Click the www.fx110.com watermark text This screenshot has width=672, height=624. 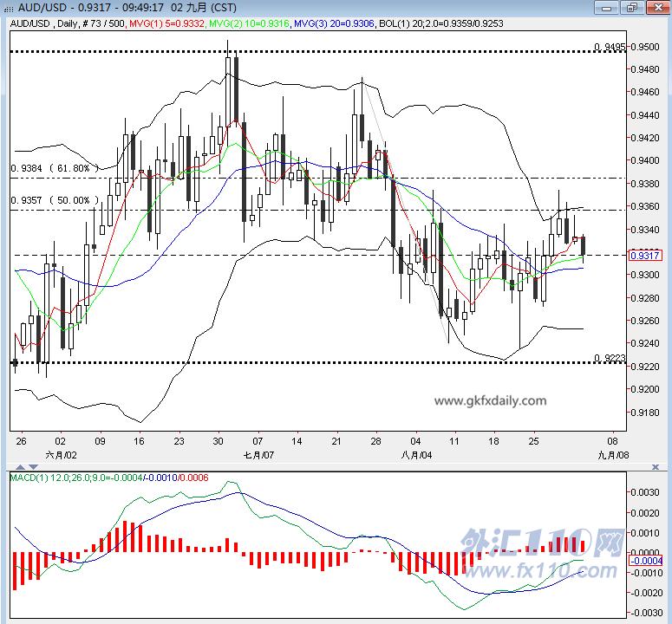click(x=540, y=570)
